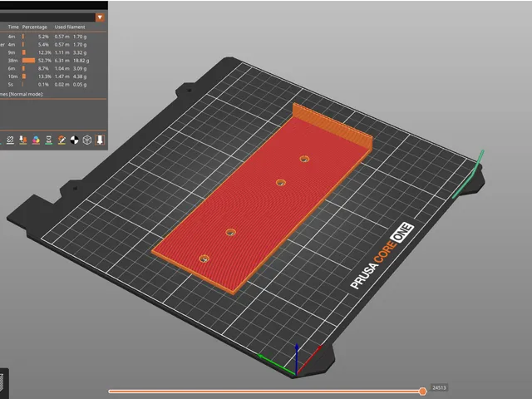Viewport: 532px width, 399px height.
Task: Click the orange vertical wall of the model
Action: coord(332,127)
